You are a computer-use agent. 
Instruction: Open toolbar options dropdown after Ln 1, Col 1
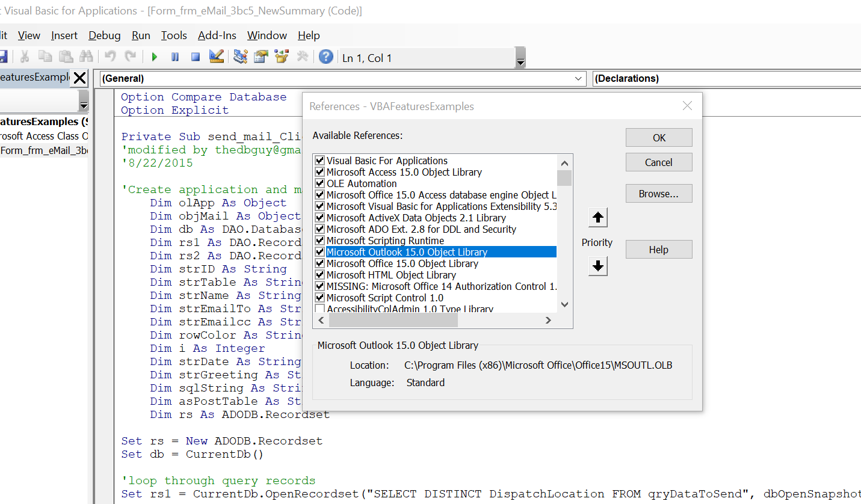click(521, 59)
